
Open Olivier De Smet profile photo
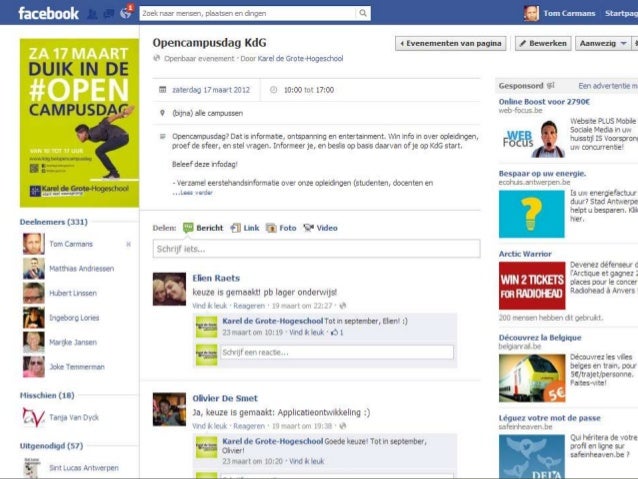tap(169, 409)
